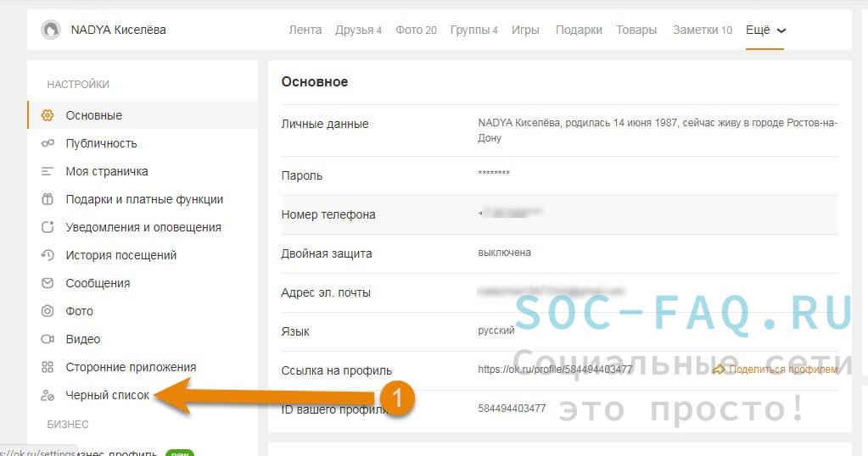Image resolution: width=868 pixels, height=456 pixels.
Task: Click the выключена status value
Action: 504,253
